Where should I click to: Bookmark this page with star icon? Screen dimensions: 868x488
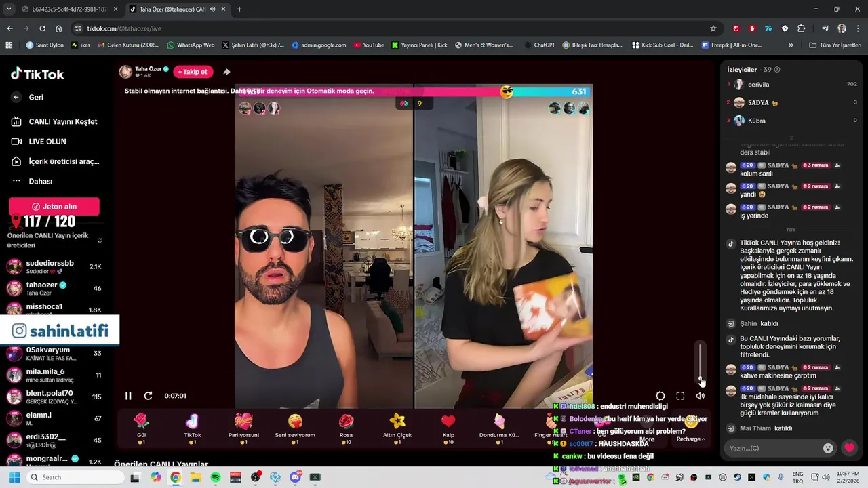pyautogui.click(x=713, y=28)
